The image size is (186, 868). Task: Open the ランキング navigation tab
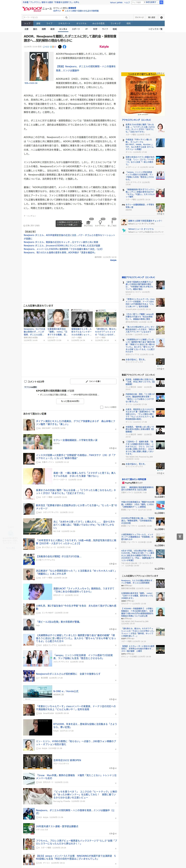pyautogui.click(x=115, y=24)
